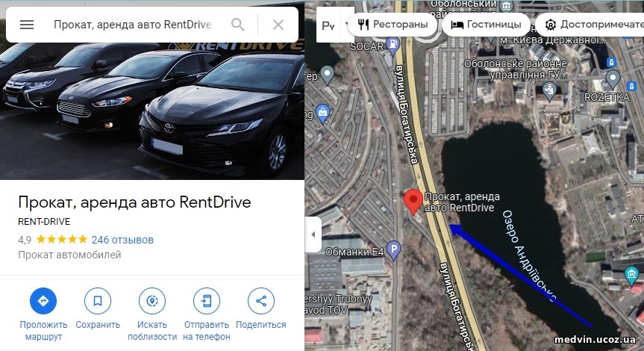Viewport: 644px width, 351px height.
Task: Open the language dropdown labeled Ру
Action: coord(331,25)
